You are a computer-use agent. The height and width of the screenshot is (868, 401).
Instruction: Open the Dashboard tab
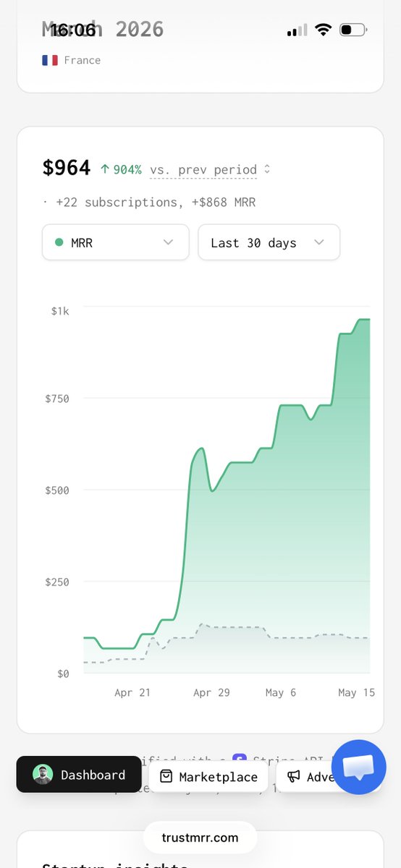[x=79, y=775]
